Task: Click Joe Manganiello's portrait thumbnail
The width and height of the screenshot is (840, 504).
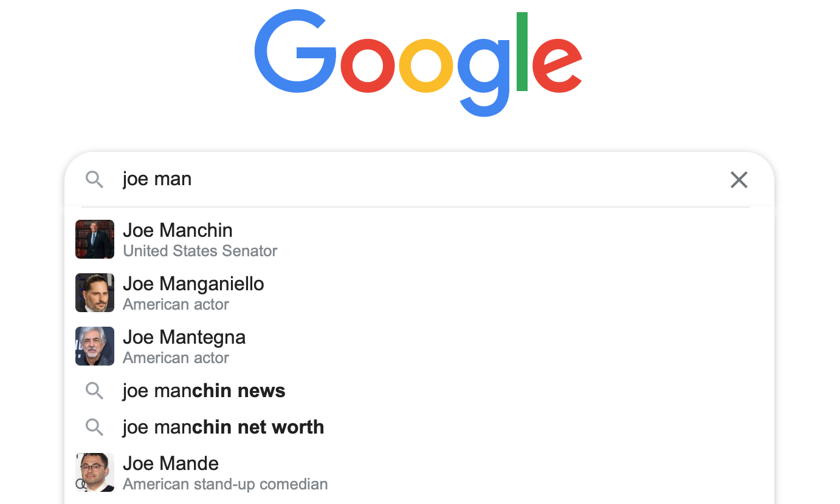Action: (94, 293)
